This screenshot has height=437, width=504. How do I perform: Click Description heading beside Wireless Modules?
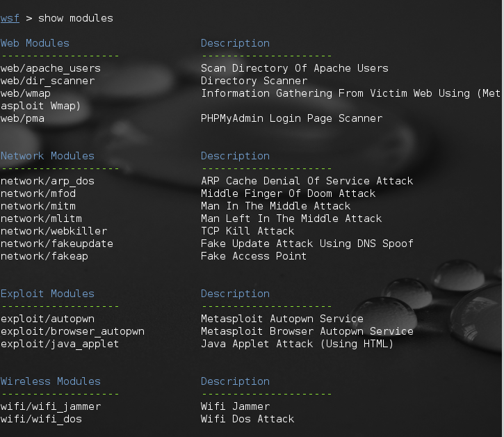[x=235, y=381]
